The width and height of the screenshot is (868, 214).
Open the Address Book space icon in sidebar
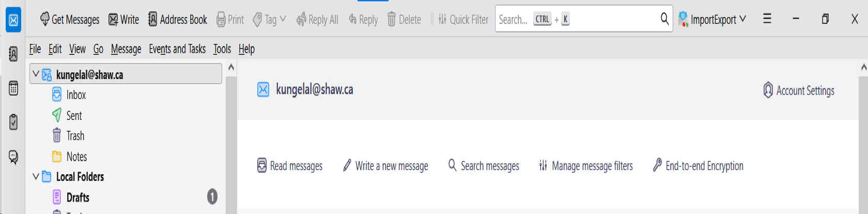tap(13, 54)
